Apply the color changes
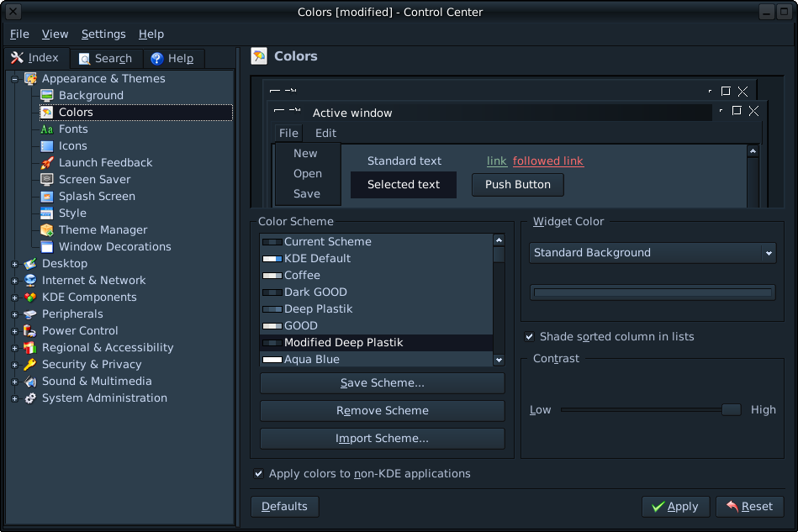The image size is (798, 532). pos(675,507)
